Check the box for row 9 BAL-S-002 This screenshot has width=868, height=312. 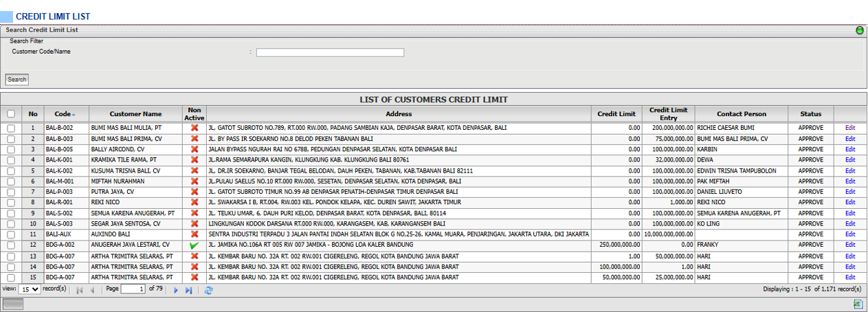pos(11,213)
